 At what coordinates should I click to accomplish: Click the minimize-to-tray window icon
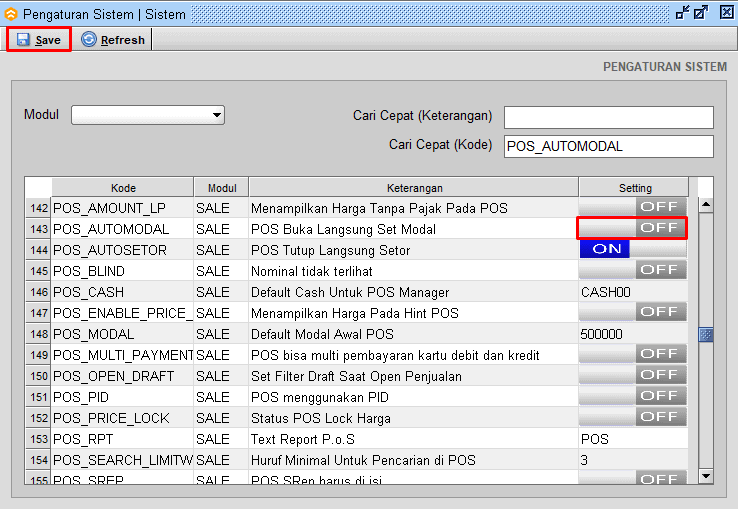tap(682, 13)
